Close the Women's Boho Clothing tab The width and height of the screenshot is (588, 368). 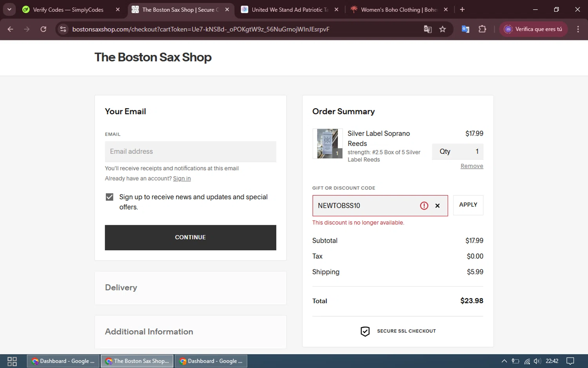(x=446, y=9)
